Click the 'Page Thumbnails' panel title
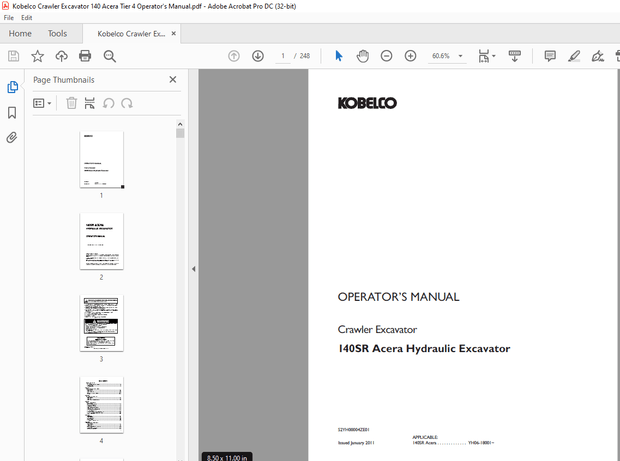 pos(64,80)
